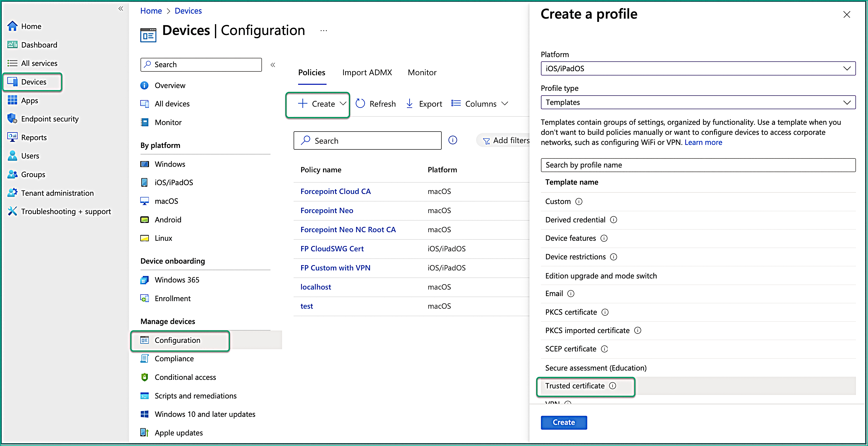Open the Platform dropdown showing iOS/iPadOS
This screenshot has height=446, width=868.
[x=698, y=68]
